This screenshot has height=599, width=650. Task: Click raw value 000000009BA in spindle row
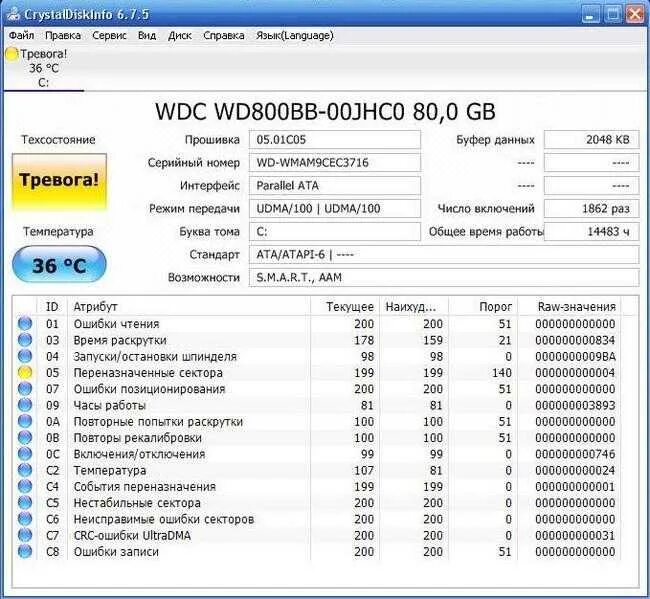pyautogui.click(x=575, y=356)
